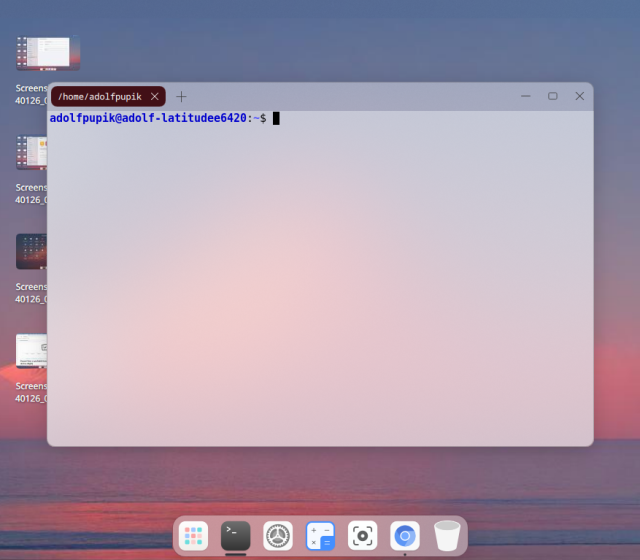Add a new terminal tab
The image size is (640, 560).
(181, 97)
